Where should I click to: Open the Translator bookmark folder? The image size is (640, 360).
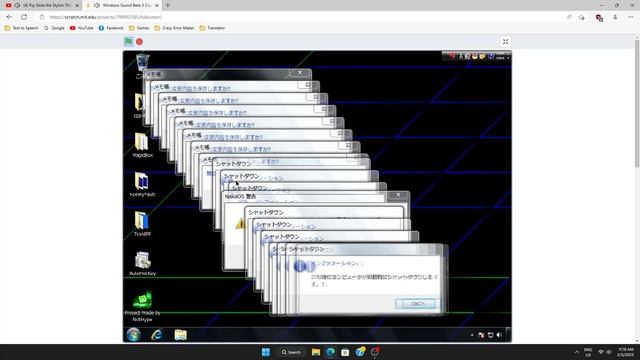[212, 28]
